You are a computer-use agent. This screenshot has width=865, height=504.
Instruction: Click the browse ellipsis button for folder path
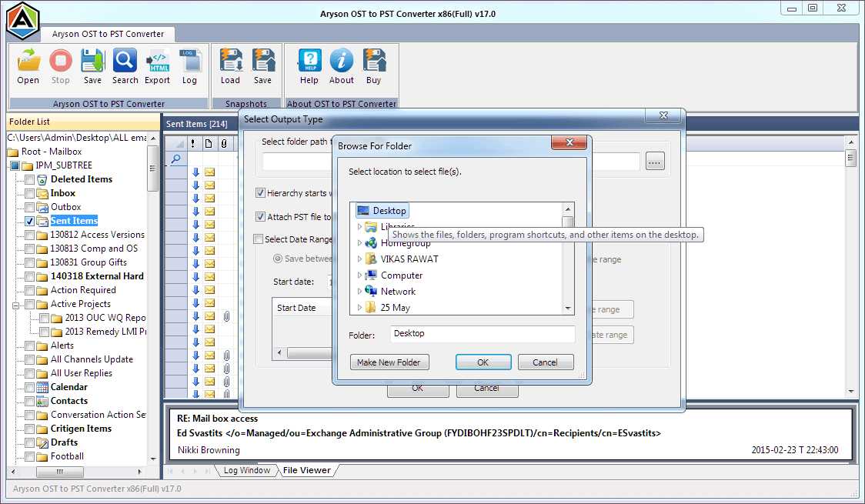[x=655, y=162]
